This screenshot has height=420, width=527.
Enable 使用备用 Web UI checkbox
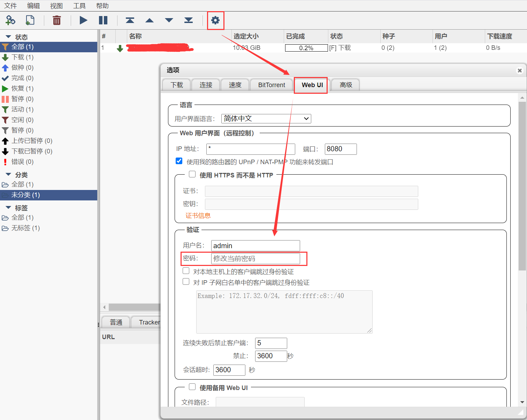[x=192, y=387]
